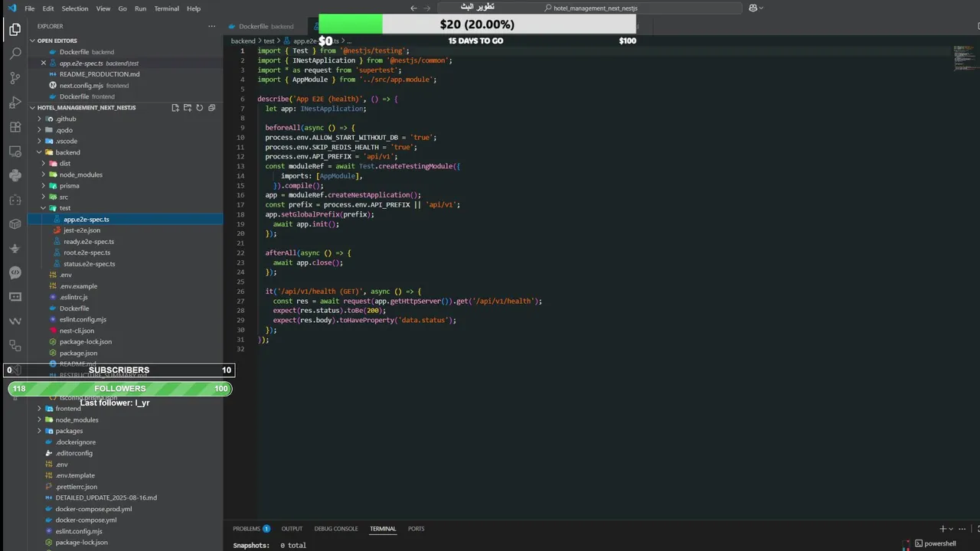Open the Help menu
Screen dimensions: 980x551
[x=194, y=8]
